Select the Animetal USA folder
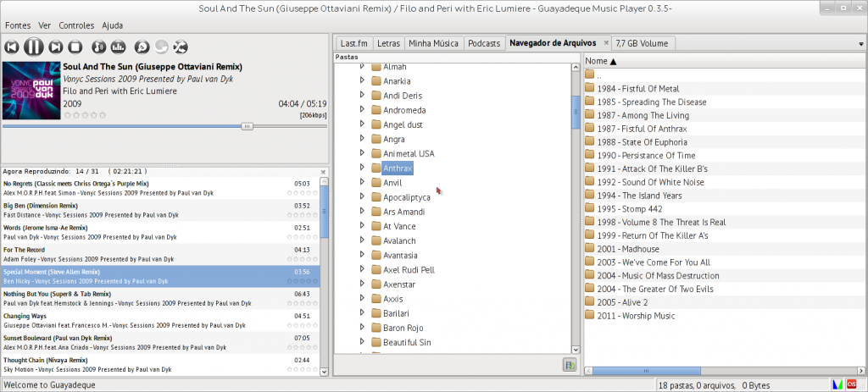The width and height of the screenshot is (868, 392). click(409, 154)
